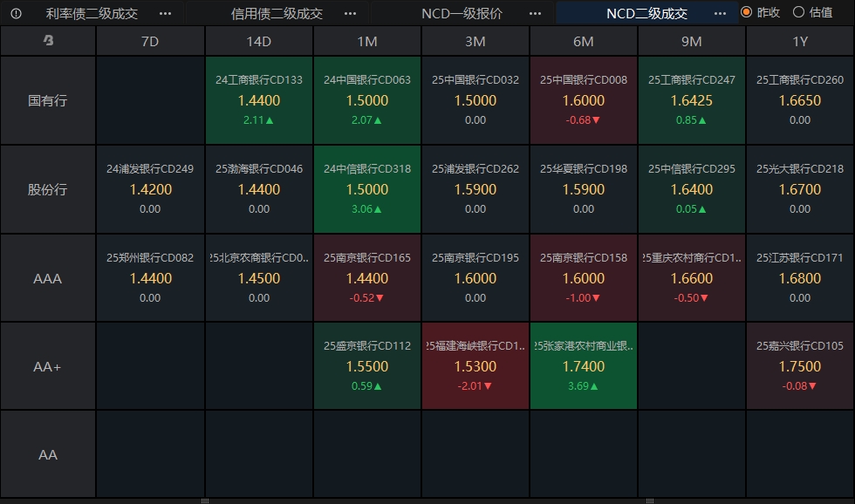Screen dimensions: 855x504
Task: Open the 25中国银行CD032 cell
Action: tap(475, 100)
